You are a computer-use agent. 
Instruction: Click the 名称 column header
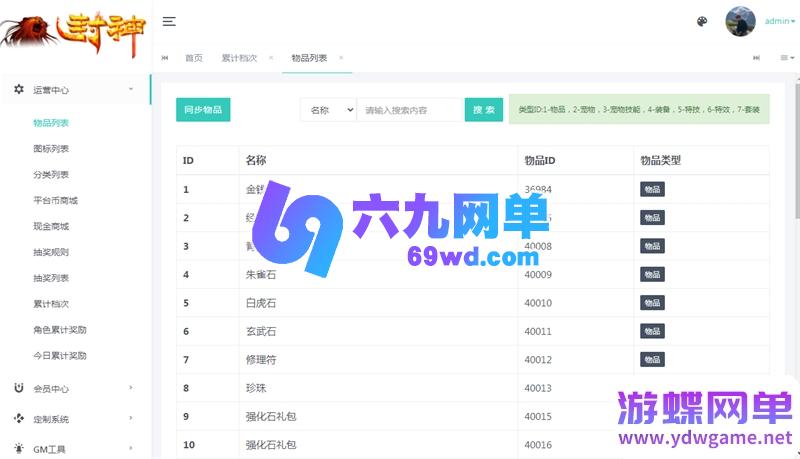click(379, 160)
